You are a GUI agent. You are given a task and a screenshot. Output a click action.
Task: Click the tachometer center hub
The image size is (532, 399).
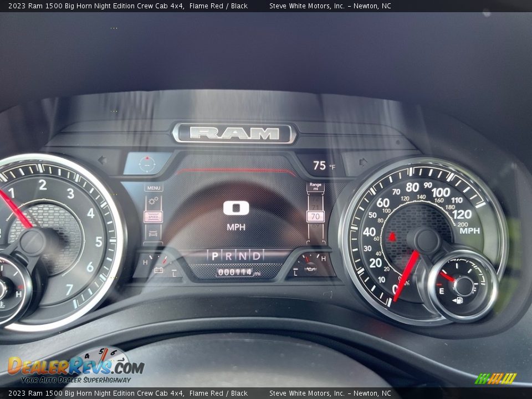pyautogui.click(x=33, y=242)
